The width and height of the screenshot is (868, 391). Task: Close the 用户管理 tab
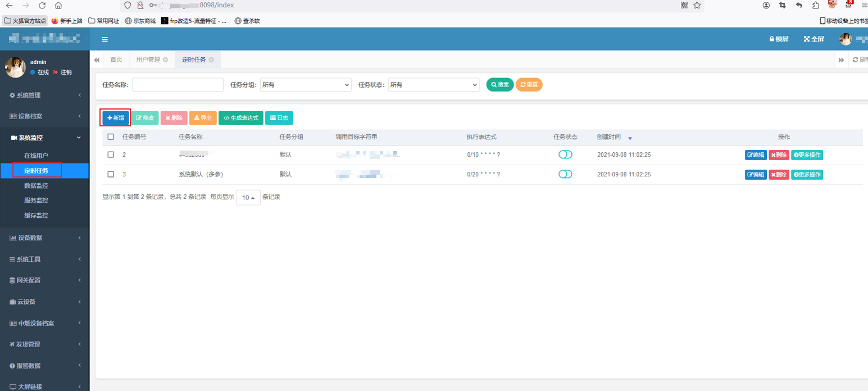[x=166, y=60]
